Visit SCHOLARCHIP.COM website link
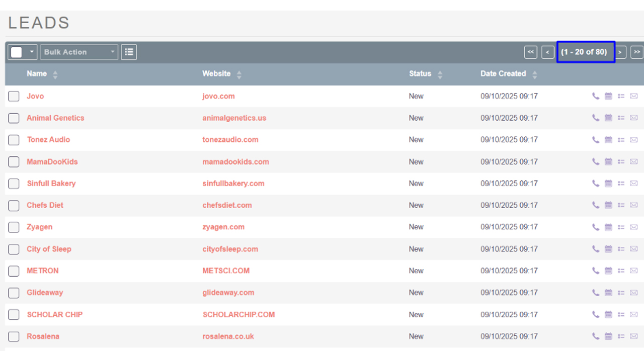644x362 pixels. pyautogui.click(x=238, y=314)
